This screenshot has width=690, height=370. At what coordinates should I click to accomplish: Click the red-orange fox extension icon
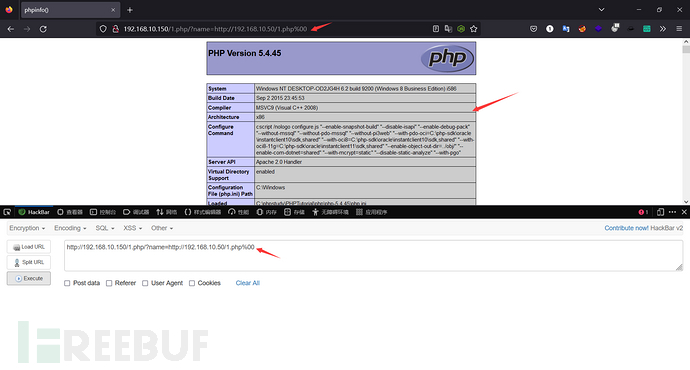coord(582,29)
